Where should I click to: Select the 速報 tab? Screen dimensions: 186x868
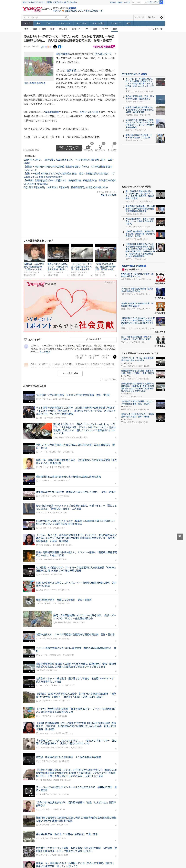point(38,24)
